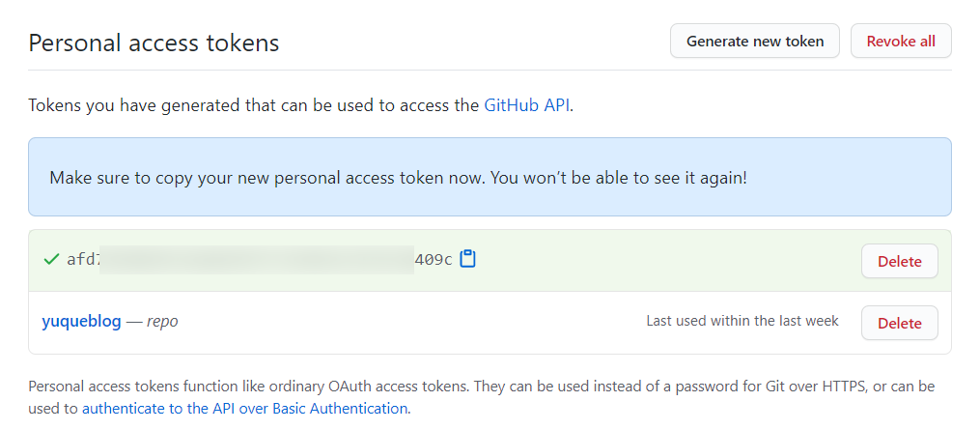The width and height of the screenshot is (980, 430).
Task: Generate a new token
Action: (754, 42)
